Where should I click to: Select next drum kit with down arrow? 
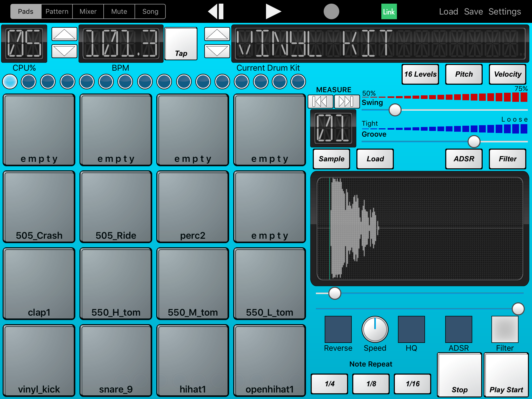coord(217,51)
